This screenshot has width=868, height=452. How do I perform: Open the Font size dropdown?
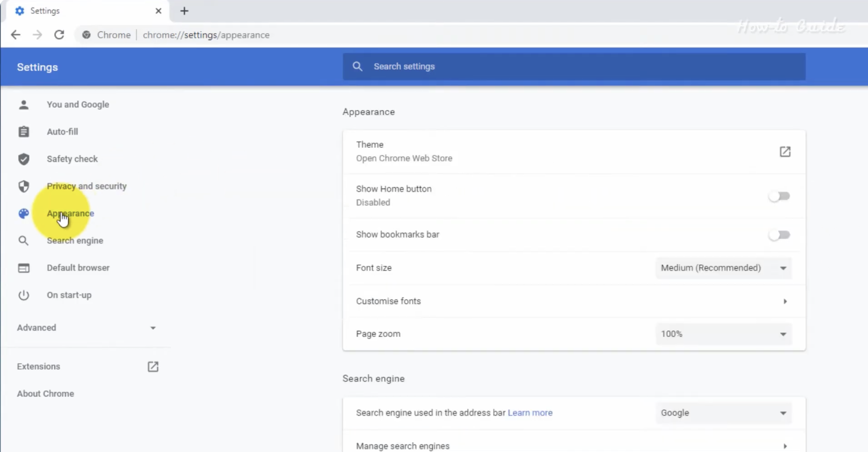tap(723, 268)
